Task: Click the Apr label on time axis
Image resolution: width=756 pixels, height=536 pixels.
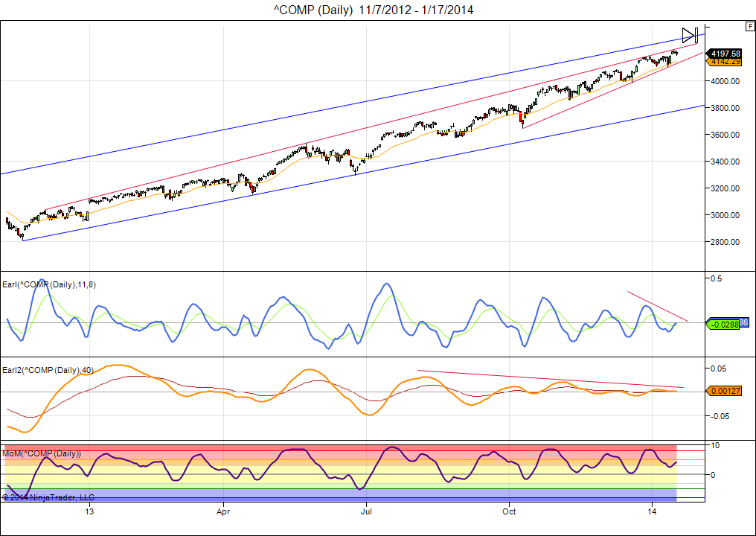Action: tap(222, 512)
